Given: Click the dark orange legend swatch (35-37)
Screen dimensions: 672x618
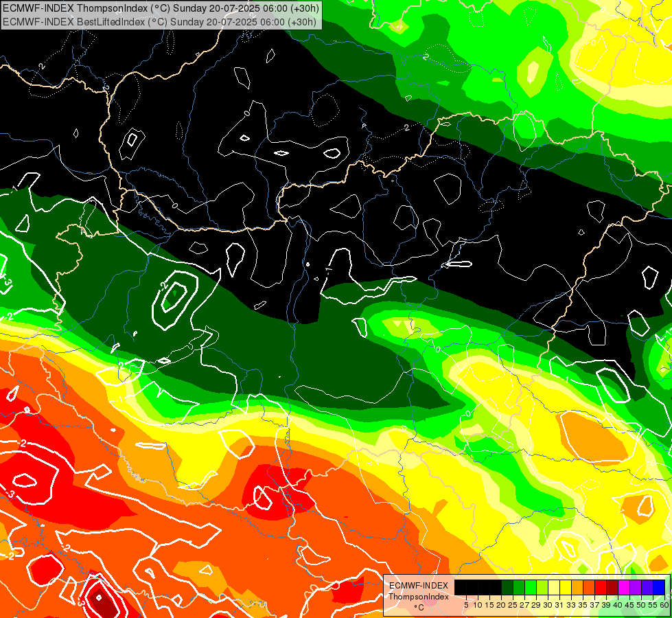Looking at the screenshot, I should tap(589, 587).
